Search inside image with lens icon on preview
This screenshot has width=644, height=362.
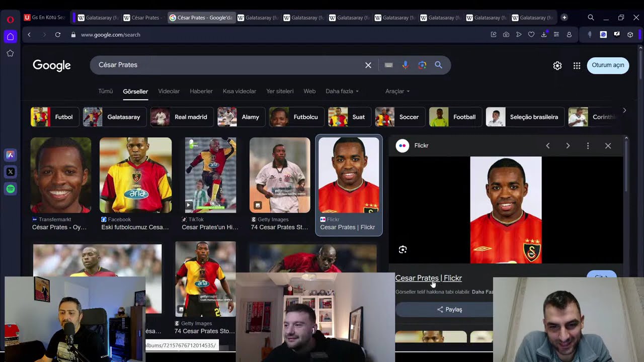pyautogui.click(x=403, y=249)
